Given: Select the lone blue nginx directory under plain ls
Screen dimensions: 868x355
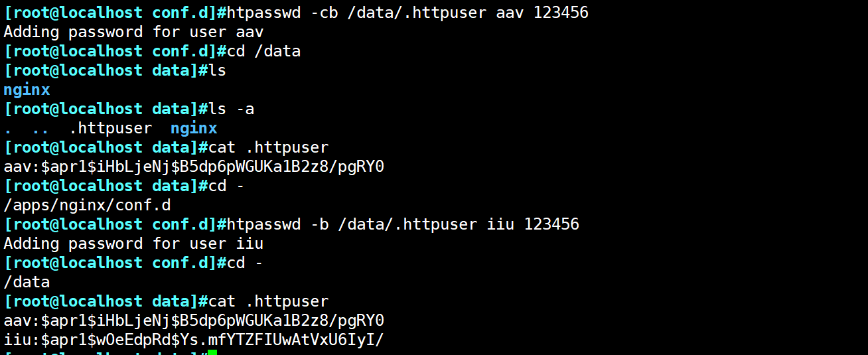Looking at the screenshot, I should click(27, 90).
